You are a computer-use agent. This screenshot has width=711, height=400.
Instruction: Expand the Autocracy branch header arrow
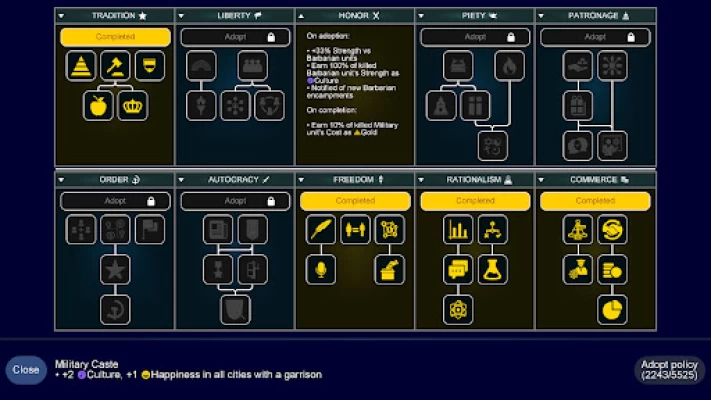click(x=181, y=180)
